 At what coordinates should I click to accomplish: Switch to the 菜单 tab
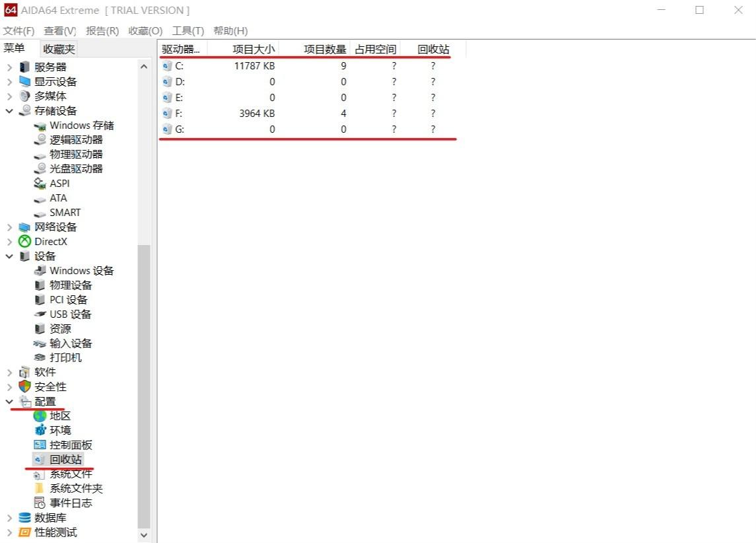point(14,48)
